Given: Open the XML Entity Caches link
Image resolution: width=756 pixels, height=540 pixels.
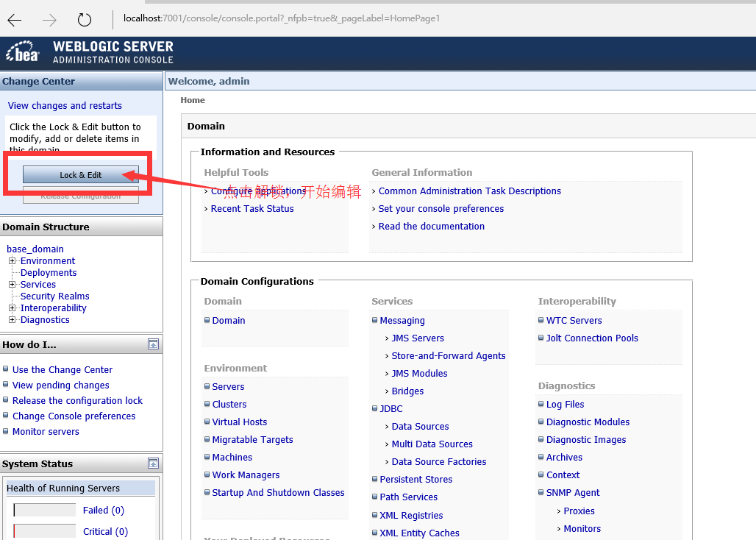Looking at the screenshot, I should 419,533.
